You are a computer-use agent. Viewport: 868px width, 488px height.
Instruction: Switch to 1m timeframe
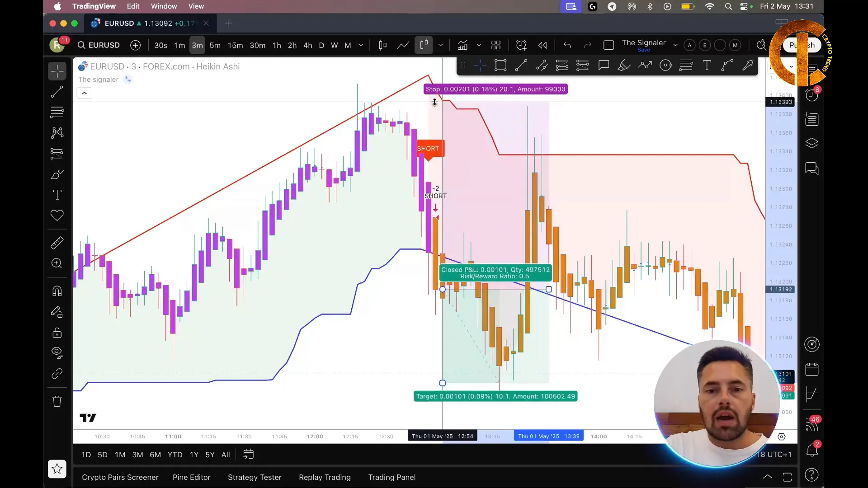click(180, 45)
